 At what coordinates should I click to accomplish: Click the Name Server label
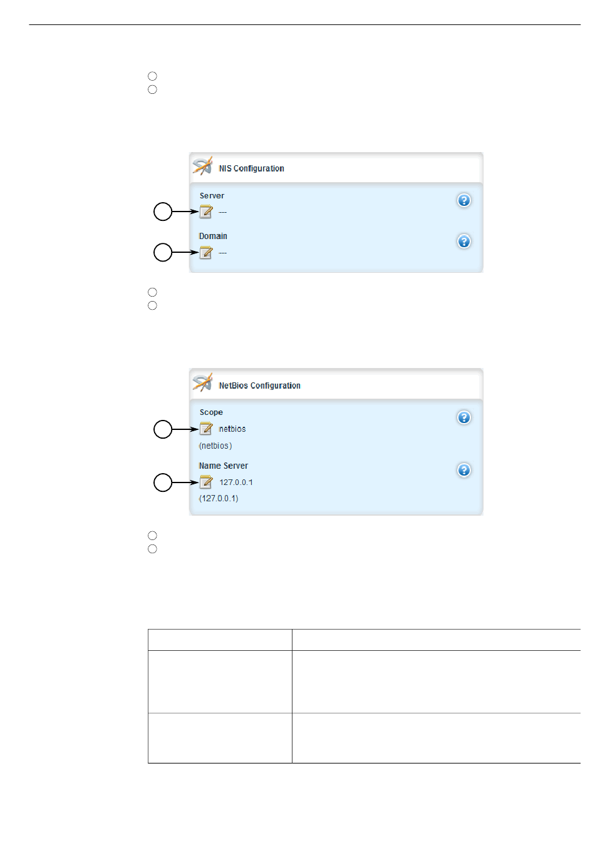pos(224,466)
